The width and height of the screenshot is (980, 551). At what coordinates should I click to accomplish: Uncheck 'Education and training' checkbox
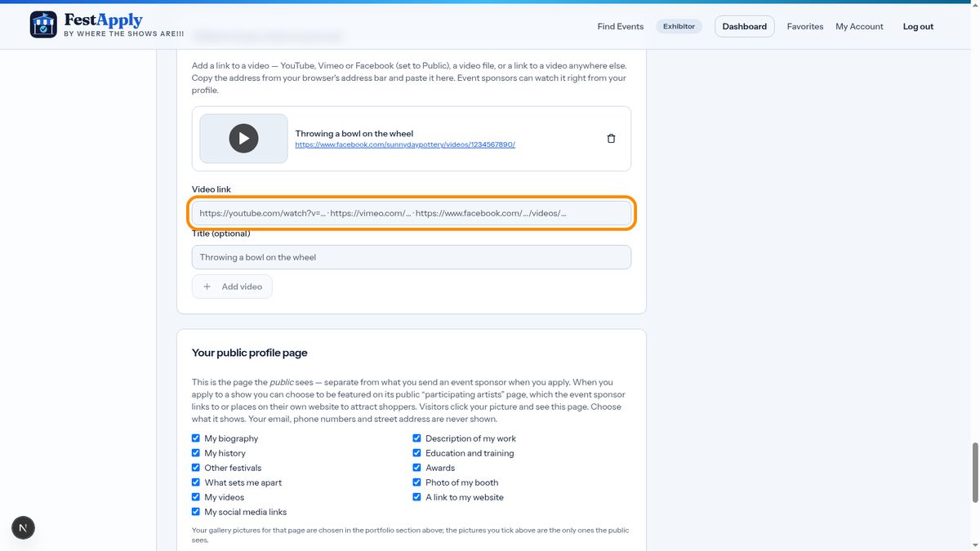[416, 453]
